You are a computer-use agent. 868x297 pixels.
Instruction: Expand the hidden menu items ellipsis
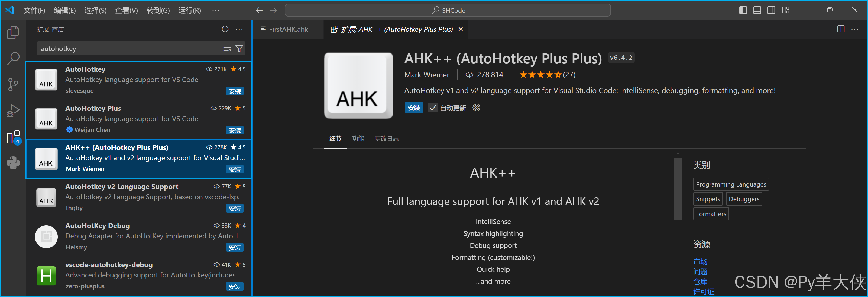(216, 10)
